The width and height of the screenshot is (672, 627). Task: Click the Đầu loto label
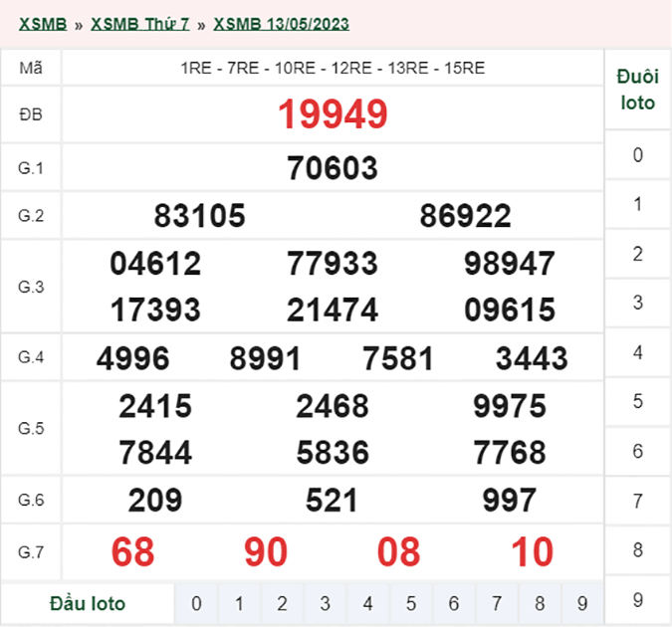(x=88, y=603)
